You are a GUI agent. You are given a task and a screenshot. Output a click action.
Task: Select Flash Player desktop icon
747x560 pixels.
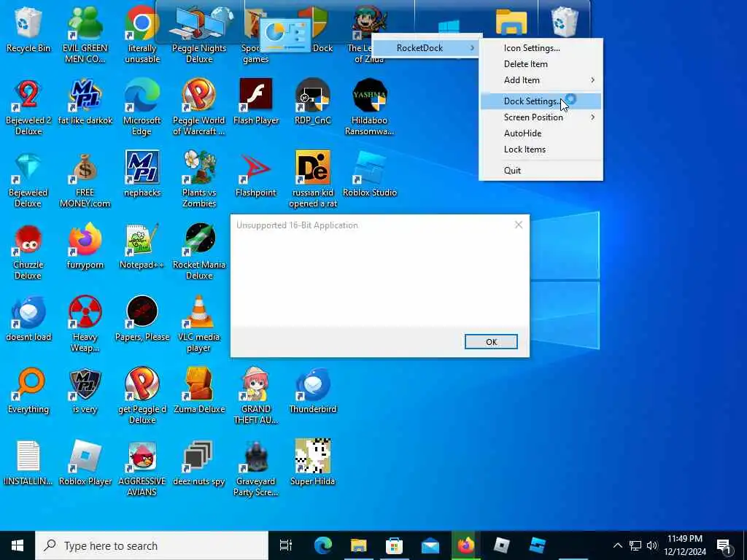coord(256,102)
